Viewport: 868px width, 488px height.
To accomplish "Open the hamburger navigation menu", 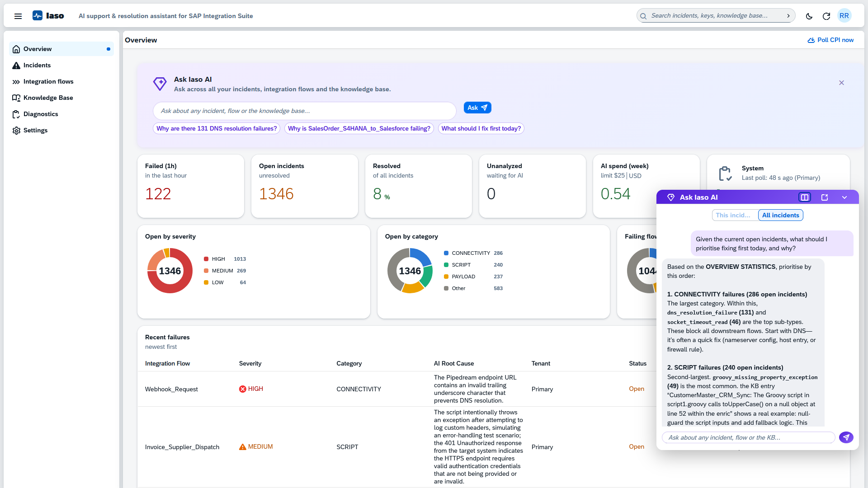I will click(18, 16).
